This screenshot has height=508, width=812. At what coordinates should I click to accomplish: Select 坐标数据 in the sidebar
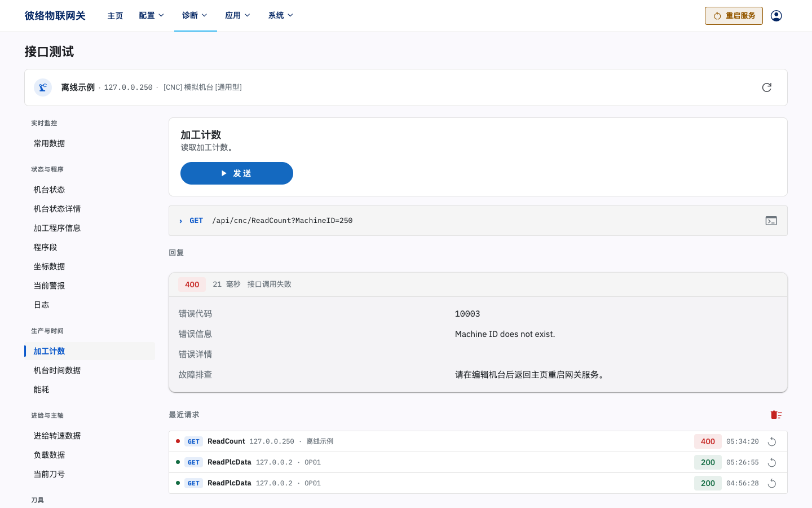pos(90,266)
